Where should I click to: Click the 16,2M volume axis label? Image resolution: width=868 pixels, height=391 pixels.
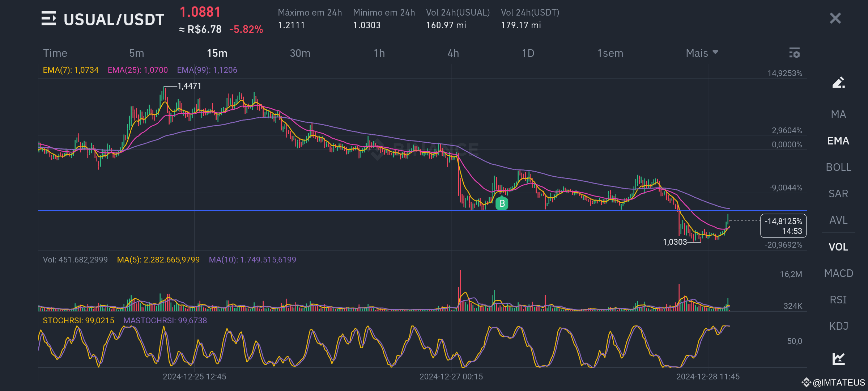[x=791, y=274]
